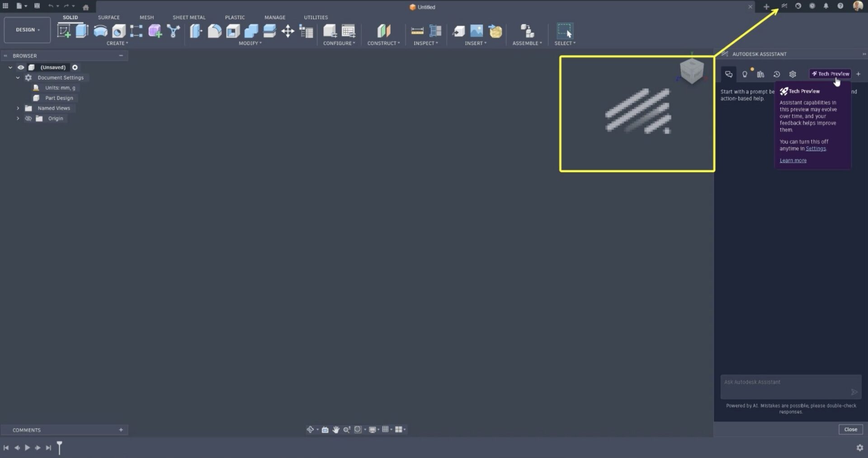Add a comment with the plus button

121,430
